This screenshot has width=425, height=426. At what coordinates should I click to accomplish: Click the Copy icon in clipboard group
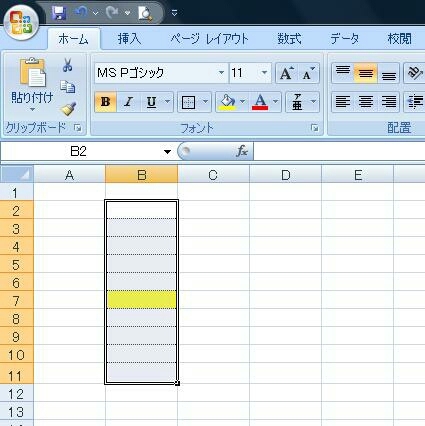coord(68,87)
